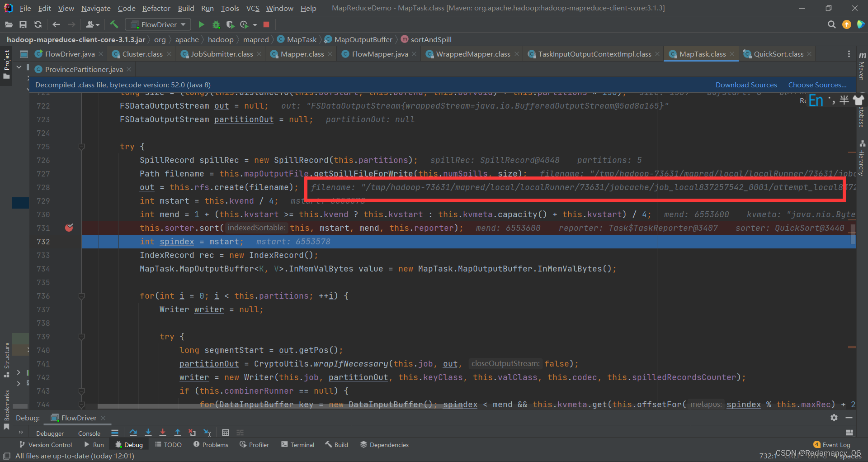Force step into with red arrow
This screenshot has height=462, width=868.
coord(163,433)
